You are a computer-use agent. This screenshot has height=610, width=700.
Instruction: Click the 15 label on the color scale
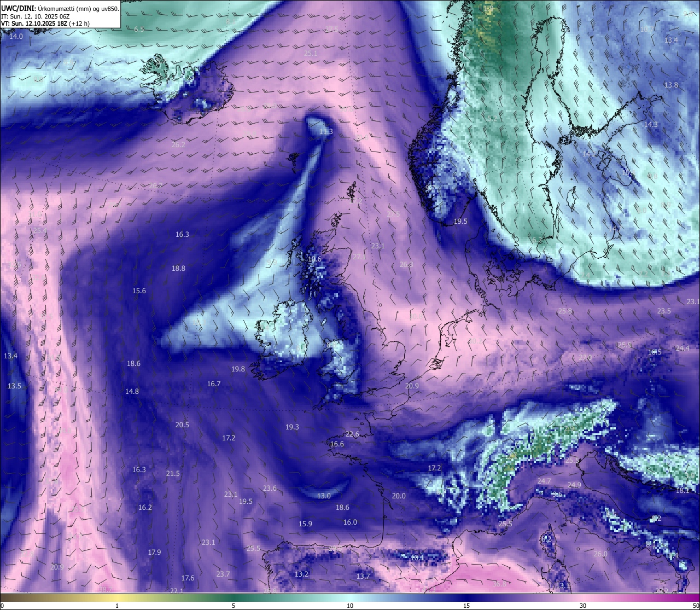pos(466,606)
